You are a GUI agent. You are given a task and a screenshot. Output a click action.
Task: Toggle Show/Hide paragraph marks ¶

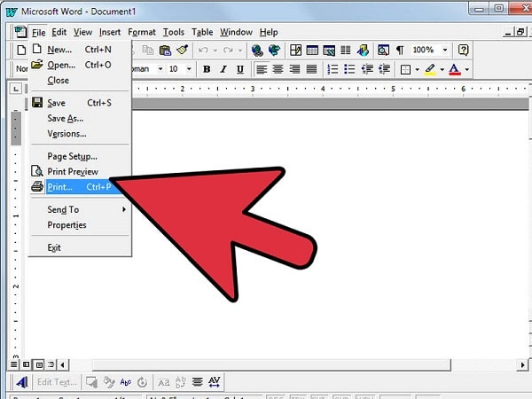click(400, 51)
